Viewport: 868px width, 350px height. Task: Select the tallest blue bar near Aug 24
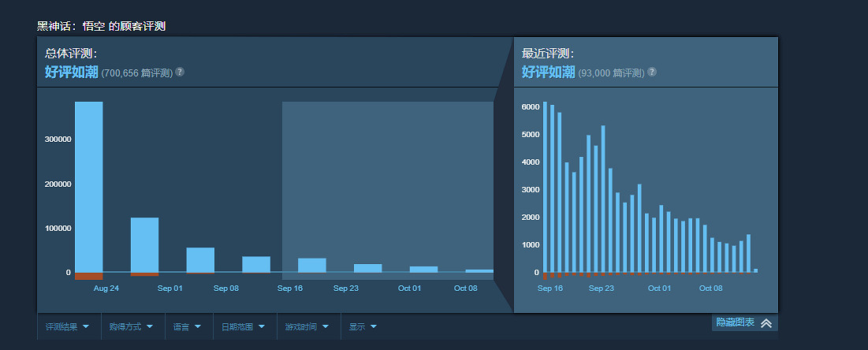(x=88, y=187)
